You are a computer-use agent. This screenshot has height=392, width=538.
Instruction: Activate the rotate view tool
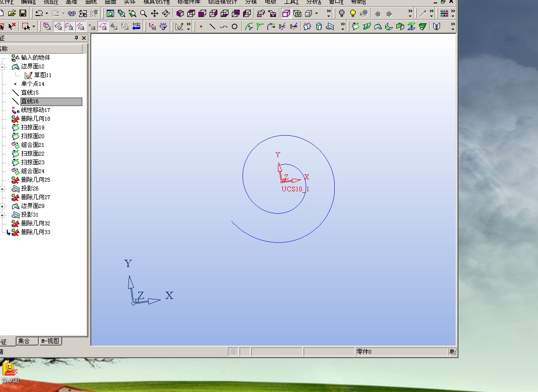click(x=166, y=14)
